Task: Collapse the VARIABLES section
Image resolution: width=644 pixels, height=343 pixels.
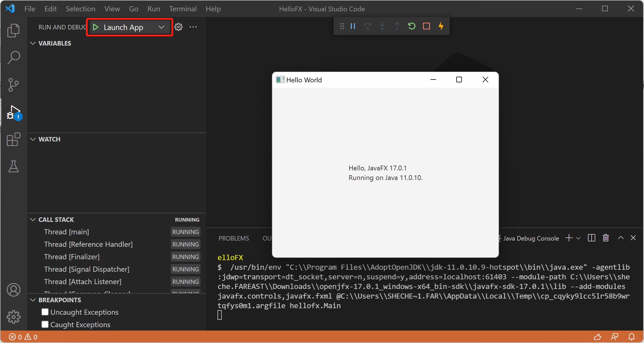Action: [x=33, y=43]
